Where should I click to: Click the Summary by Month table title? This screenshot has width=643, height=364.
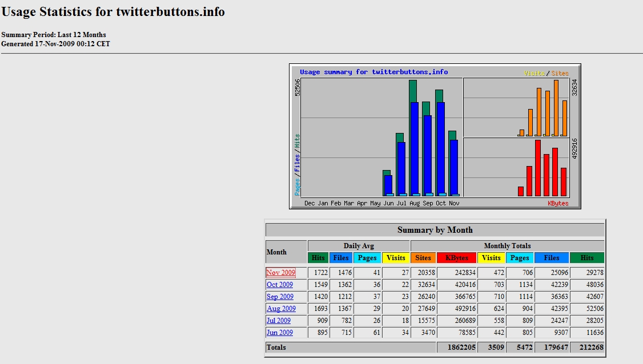(435, 230)
